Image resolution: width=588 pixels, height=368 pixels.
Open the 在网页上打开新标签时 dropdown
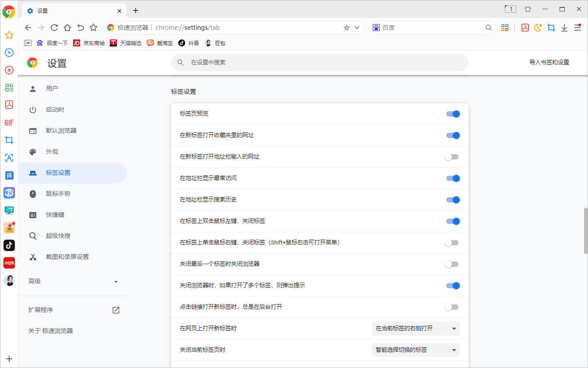point(416,329)
